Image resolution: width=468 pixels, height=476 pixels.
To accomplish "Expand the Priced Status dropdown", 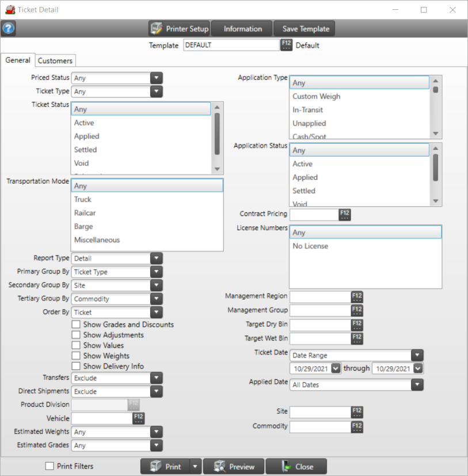I will (156, 78).
